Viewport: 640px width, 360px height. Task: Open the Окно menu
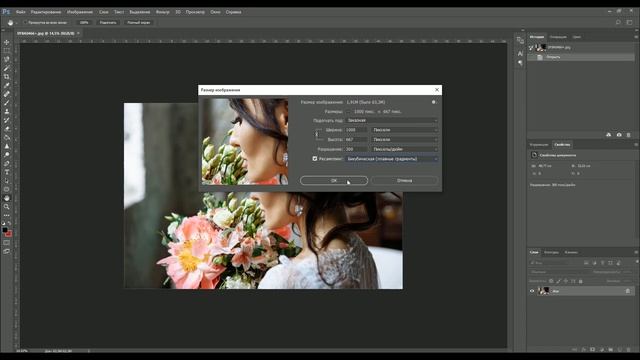click(x=215, y=12)
